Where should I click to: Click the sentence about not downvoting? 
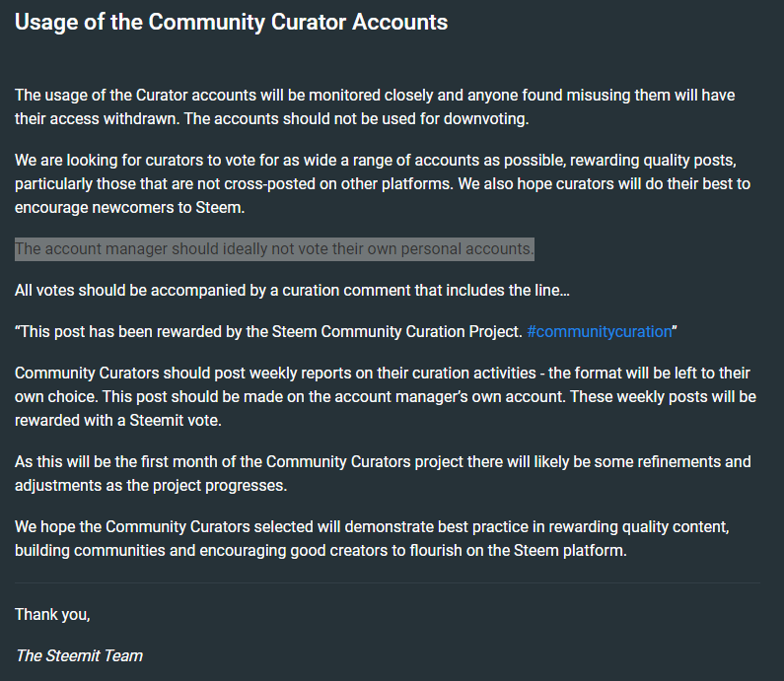357,119
